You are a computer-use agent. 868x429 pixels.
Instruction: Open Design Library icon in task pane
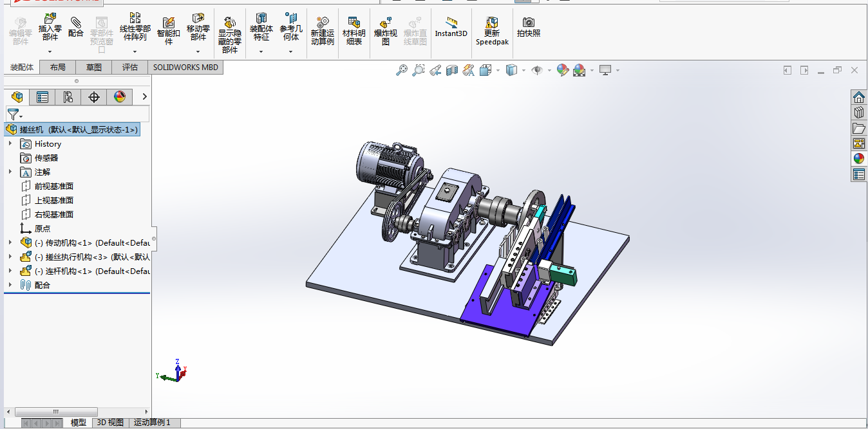(x=859, y=113)
